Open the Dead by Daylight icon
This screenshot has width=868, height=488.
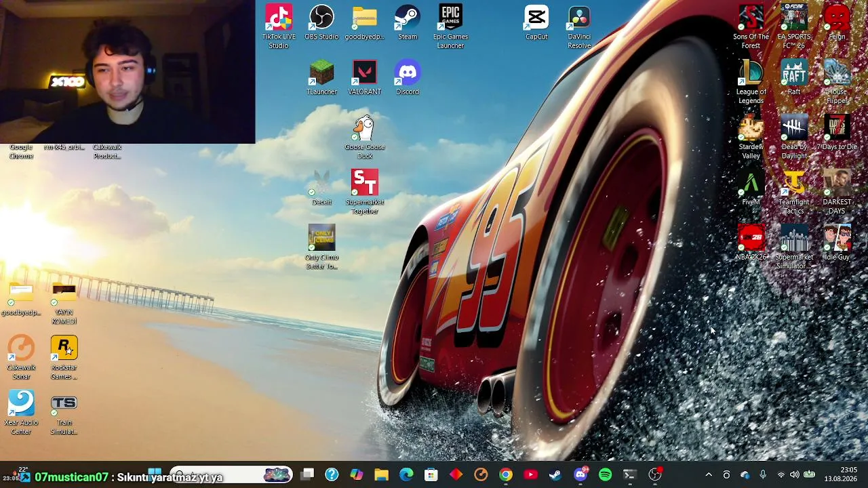(x=794, y=137)
